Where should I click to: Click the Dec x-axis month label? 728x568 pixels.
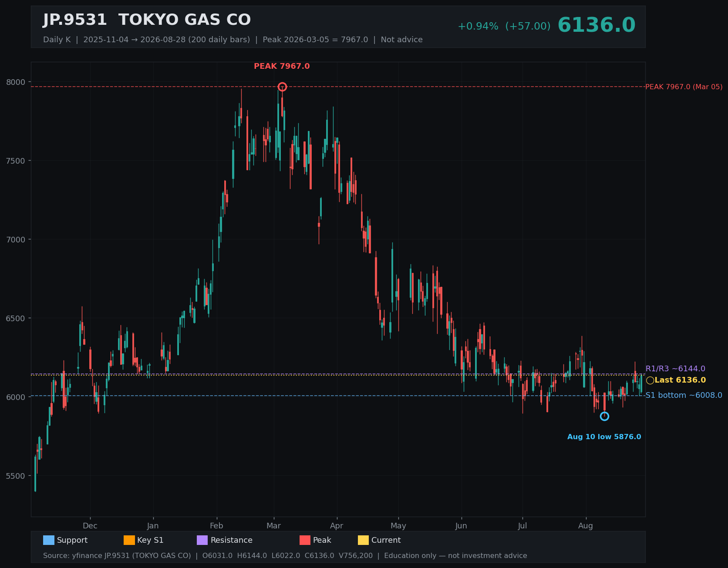click(90, 526)
